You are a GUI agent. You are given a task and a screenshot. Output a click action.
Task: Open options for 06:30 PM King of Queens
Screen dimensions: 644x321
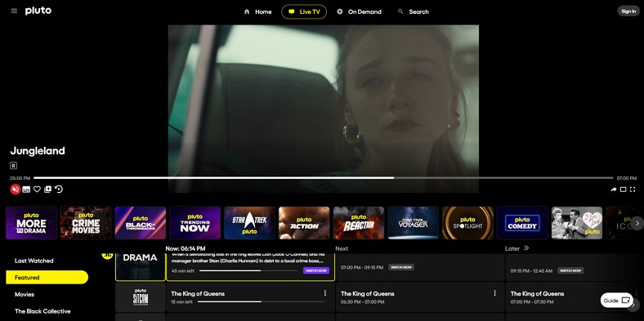point(494,293)
